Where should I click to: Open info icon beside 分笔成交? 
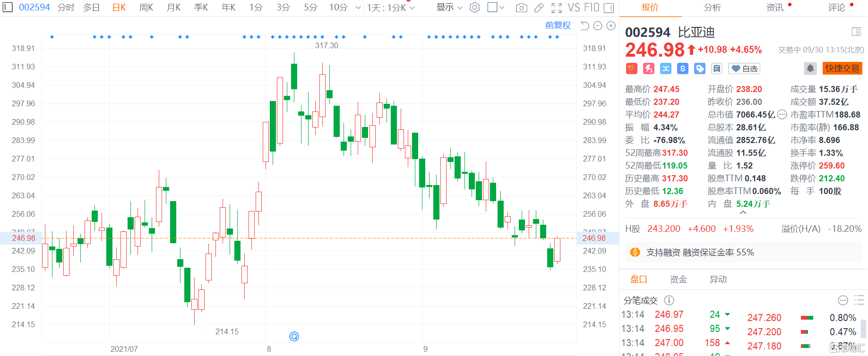(669, 300)
